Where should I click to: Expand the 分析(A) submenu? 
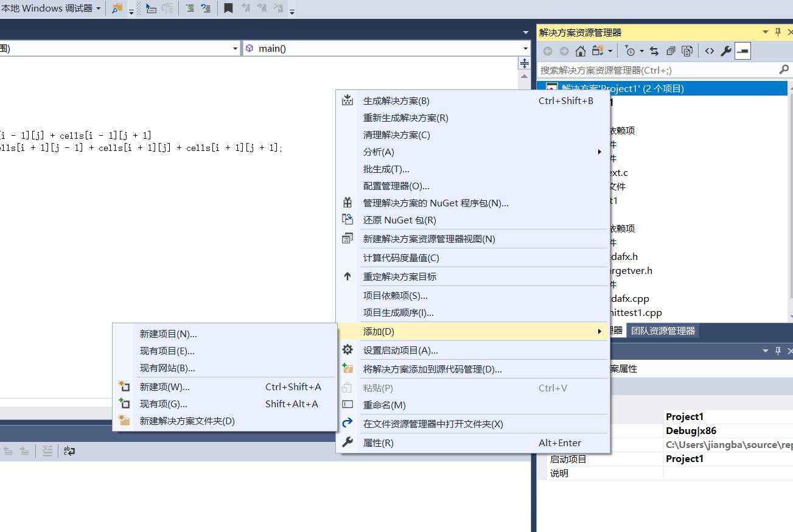[x=473, y=152]
